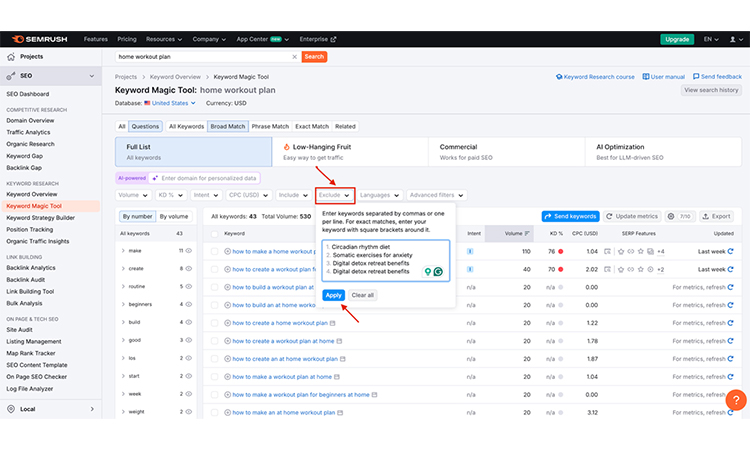Collapse the Exclude keywords dropdown
The width and height of the screenshot is (750, 450).
tap(334, 195)
